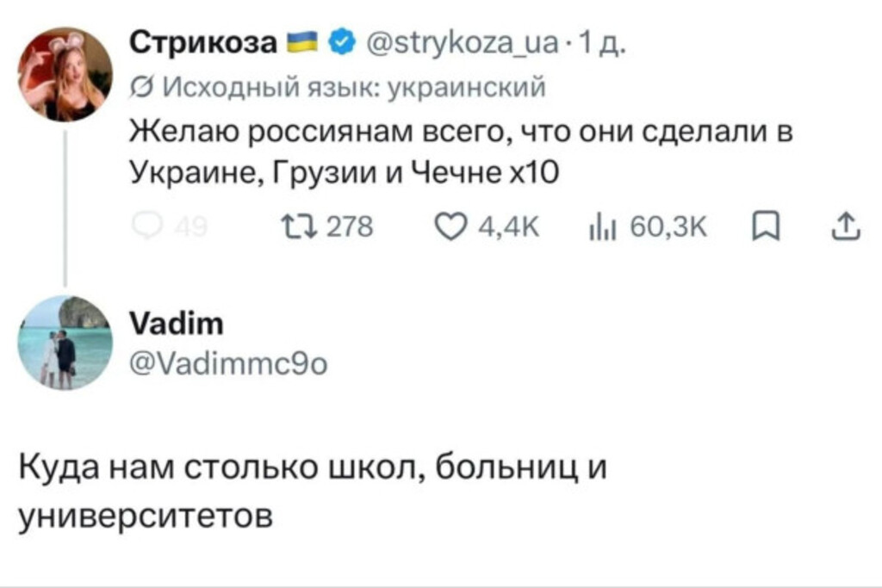
Task: Open the Vadim display name
Action: (x=176, y=324)
